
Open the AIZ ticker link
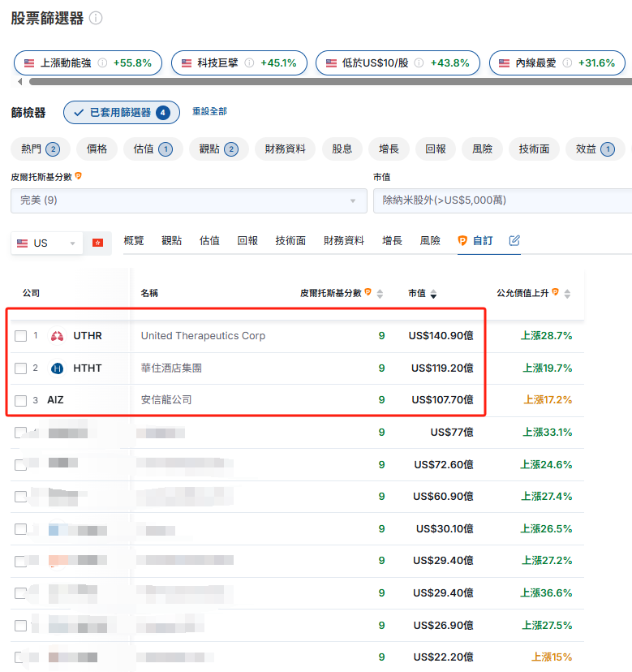pyautogui.click(x=55, y=400)
